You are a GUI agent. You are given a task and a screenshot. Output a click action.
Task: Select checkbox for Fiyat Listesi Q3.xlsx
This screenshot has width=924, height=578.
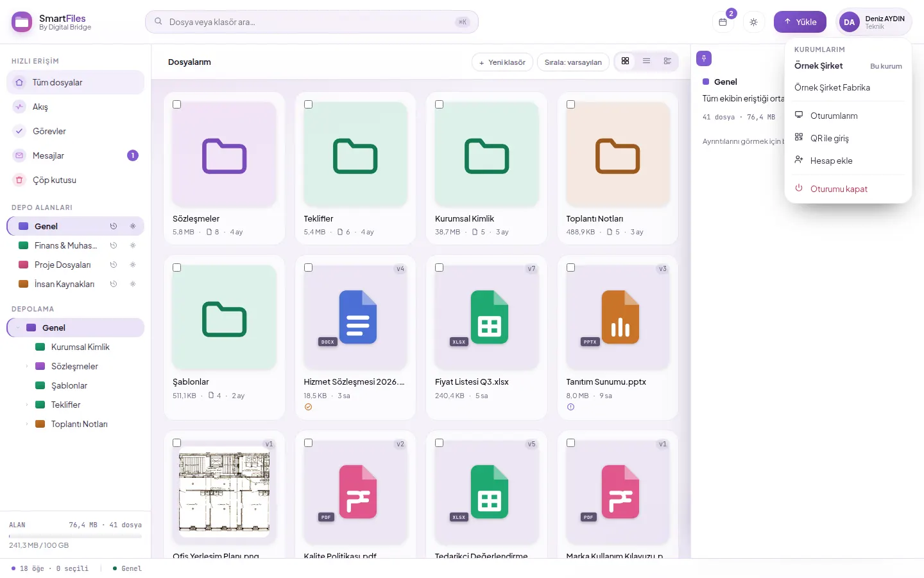point(440,268)
